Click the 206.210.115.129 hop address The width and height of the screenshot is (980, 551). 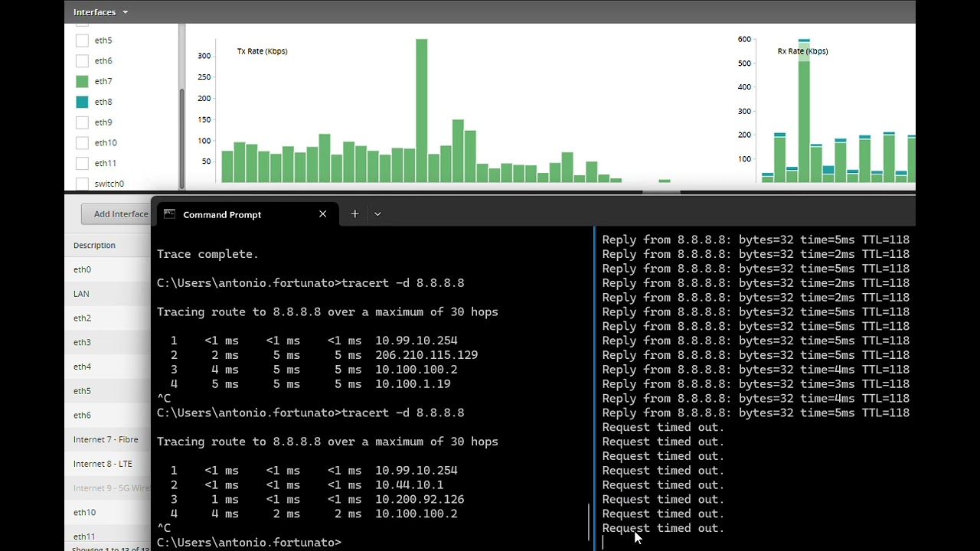pyautogui.click(x=426, y=355)
